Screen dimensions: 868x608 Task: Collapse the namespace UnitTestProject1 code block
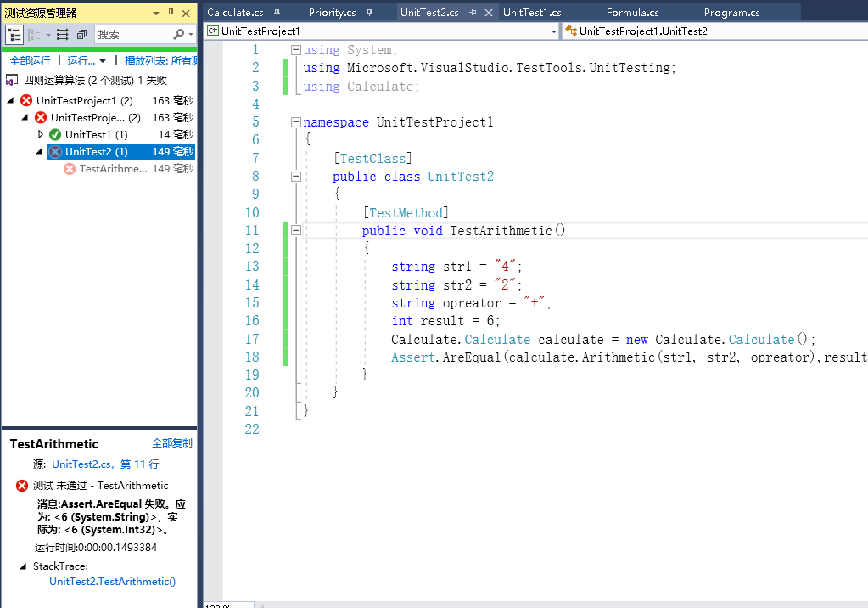pos(295,122)
